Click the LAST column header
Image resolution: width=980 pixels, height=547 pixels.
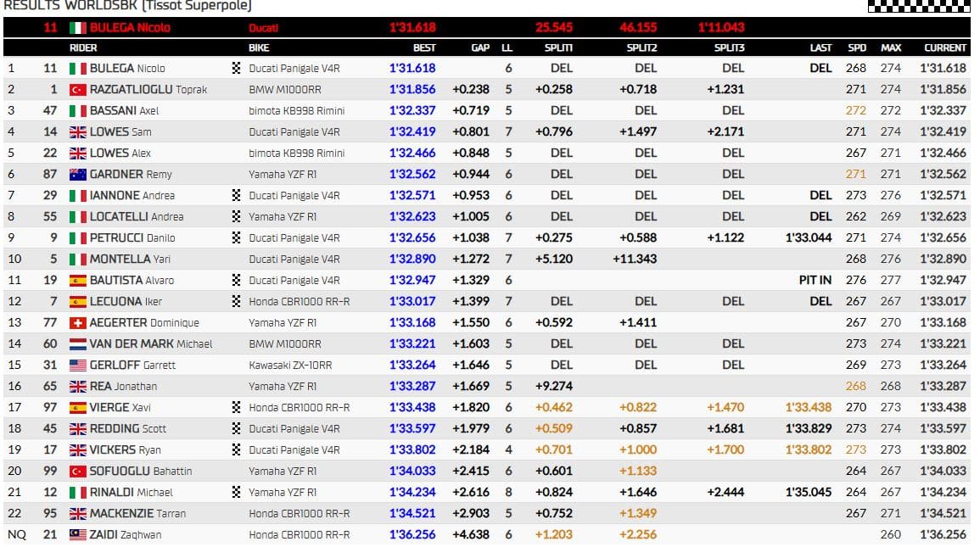(x=820, y=47)
